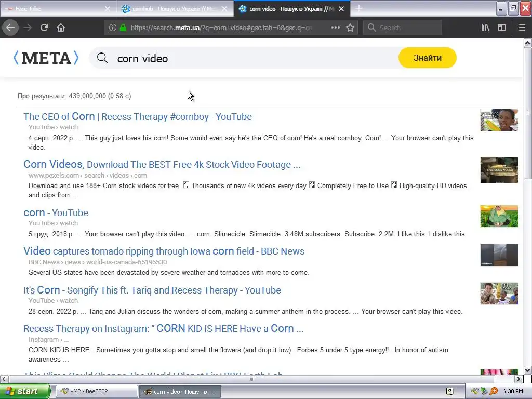Click the browser address bar URL
This screenshot has width=532, height=399.
(221, 28)
